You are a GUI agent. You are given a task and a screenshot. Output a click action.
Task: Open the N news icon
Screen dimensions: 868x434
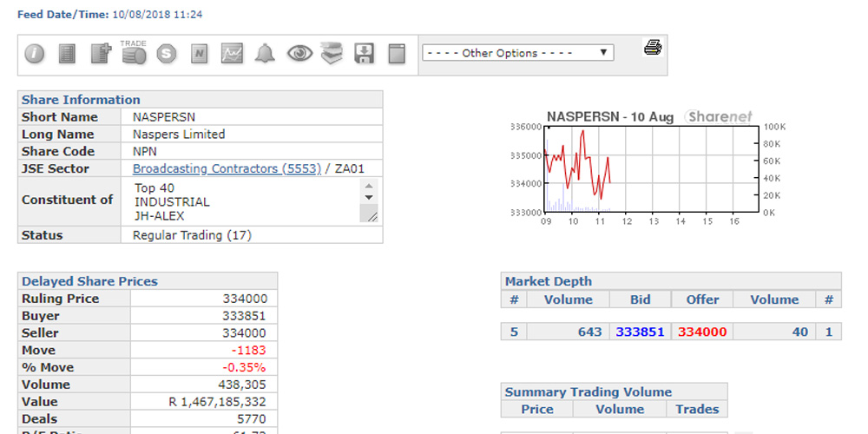point(200,54)
